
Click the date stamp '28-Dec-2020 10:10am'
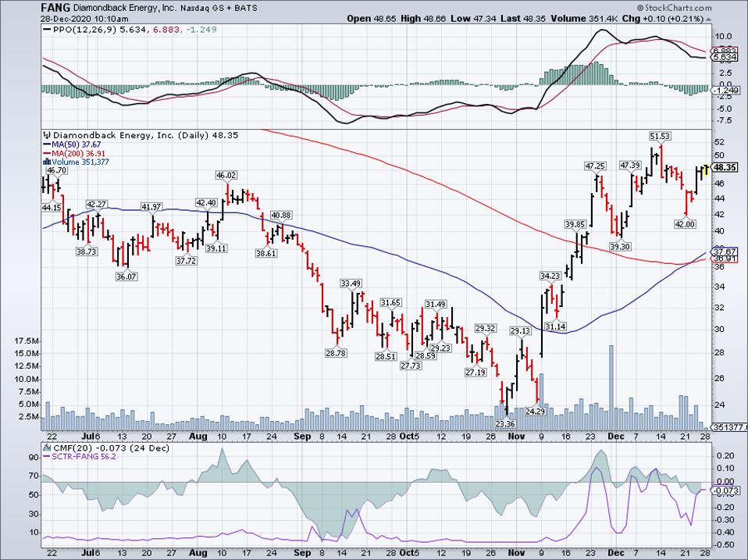(x=84, y=19)
